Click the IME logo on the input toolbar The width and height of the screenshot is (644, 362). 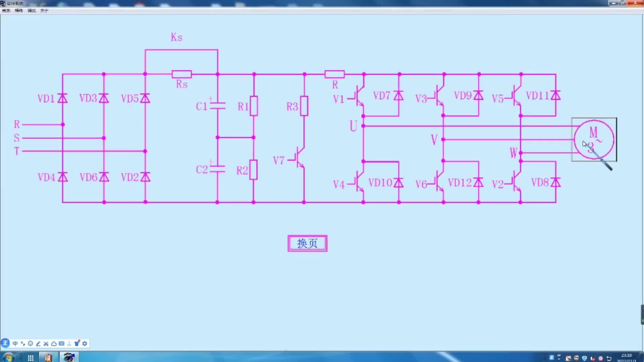(5, 343)
